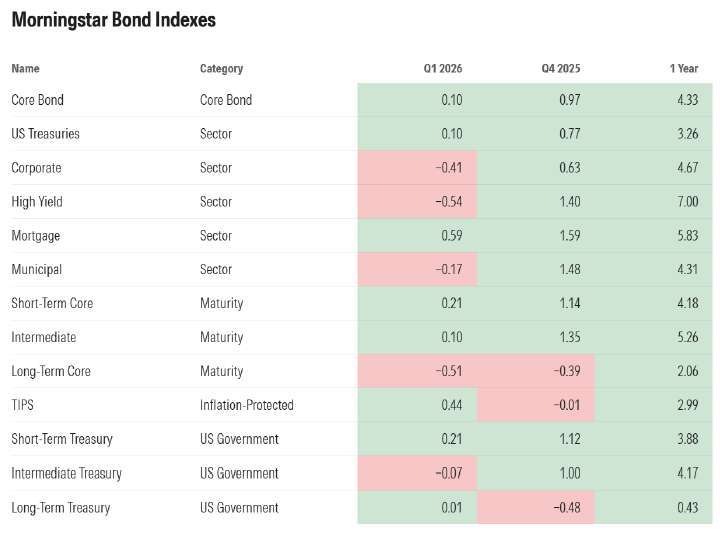Click Long-Term Core's -0.39 Q4 2025 cell
The height and width of the screenshot is (535, 720).
click(x=566, y=371)
